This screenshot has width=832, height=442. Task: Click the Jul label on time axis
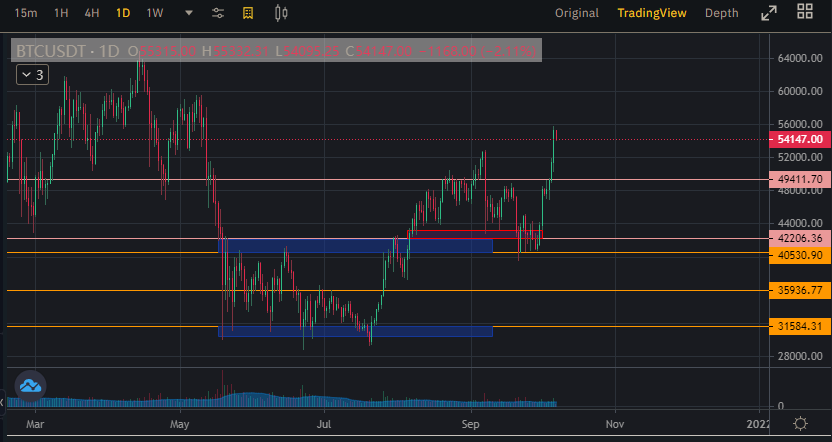pyautogui.click(x=324, y=424)
